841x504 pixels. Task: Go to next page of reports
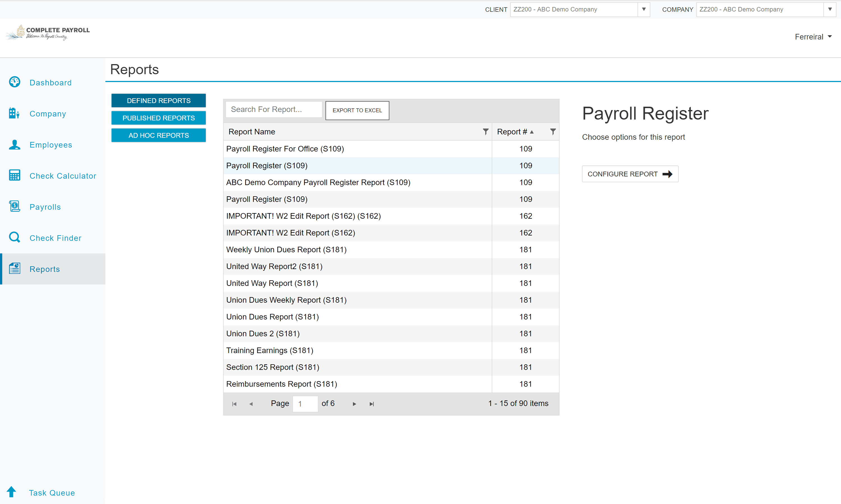[354, 404]
